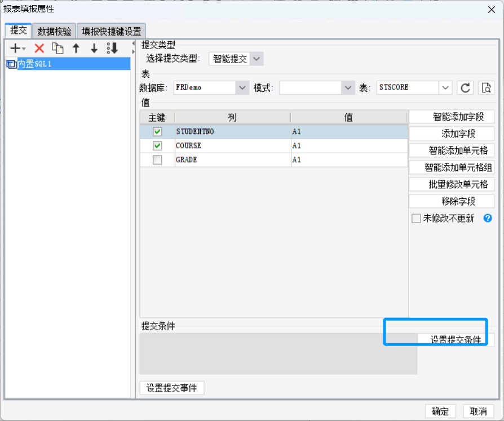The image size is (504, 421).
Task: Open 选择提交类型 dropdown
Action: [x=256, y=59]
